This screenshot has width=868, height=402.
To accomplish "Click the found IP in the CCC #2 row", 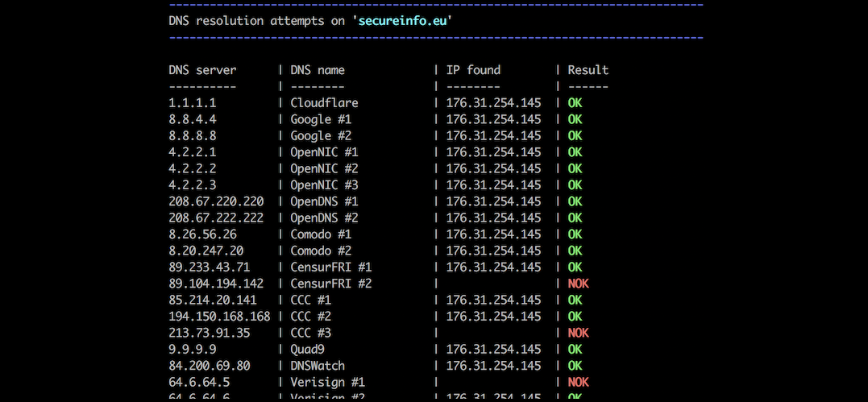I will 494,316.
